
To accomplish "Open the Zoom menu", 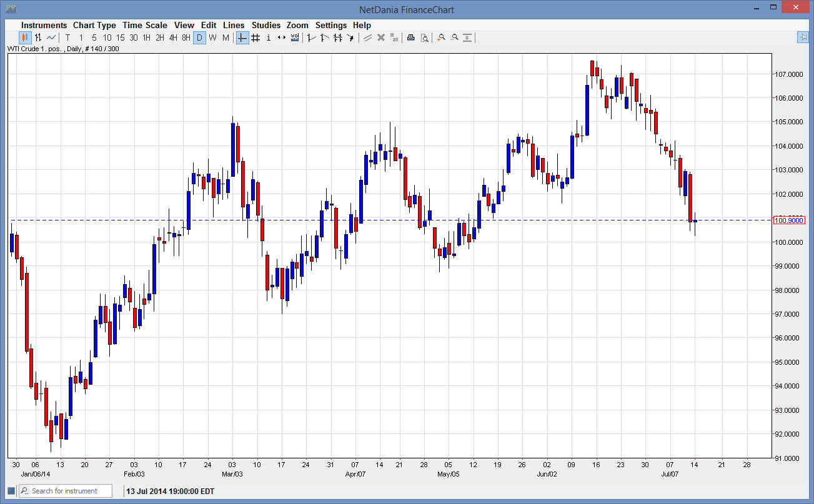I will 297,25.
